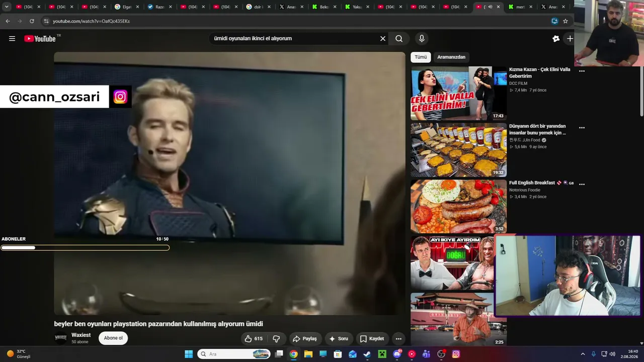The image size is (644, 362).
Task: Open Steam from the taskbar
Action: pyautogui.click(x=367, y=354)
